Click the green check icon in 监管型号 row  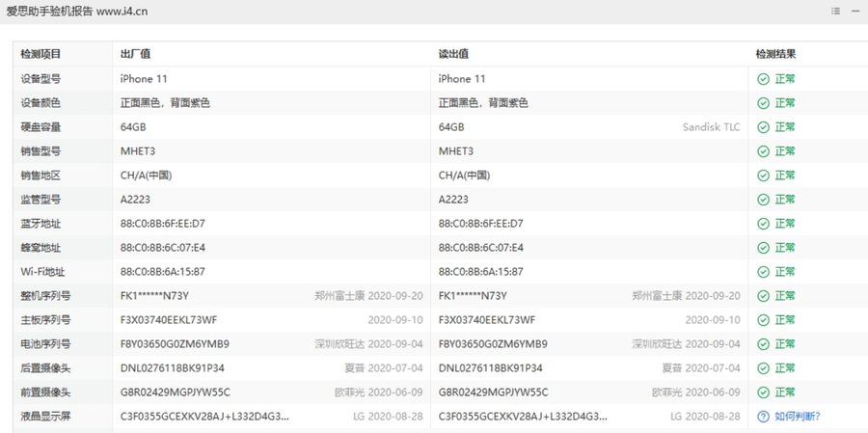click(x=764, y=200)
